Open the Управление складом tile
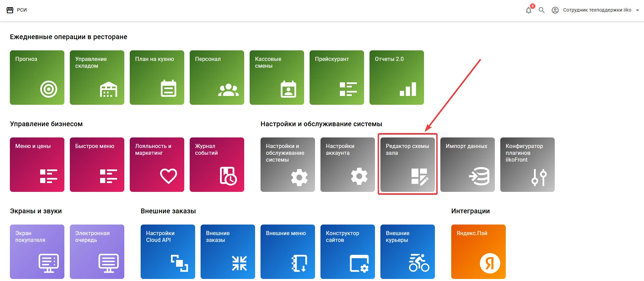644x281 pixels. (97, 78)
